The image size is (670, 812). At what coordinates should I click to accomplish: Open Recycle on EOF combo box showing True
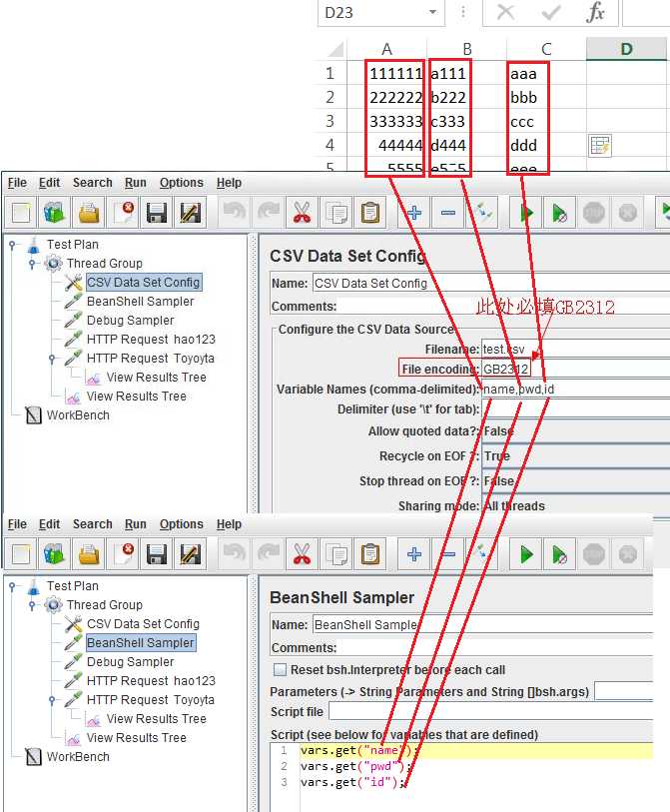(x=576, y=456)
